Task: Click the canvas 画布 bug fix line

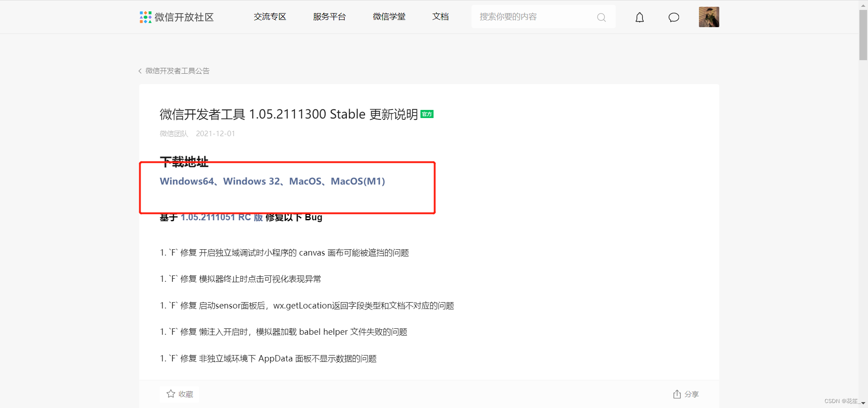Action: coord(284,253)
